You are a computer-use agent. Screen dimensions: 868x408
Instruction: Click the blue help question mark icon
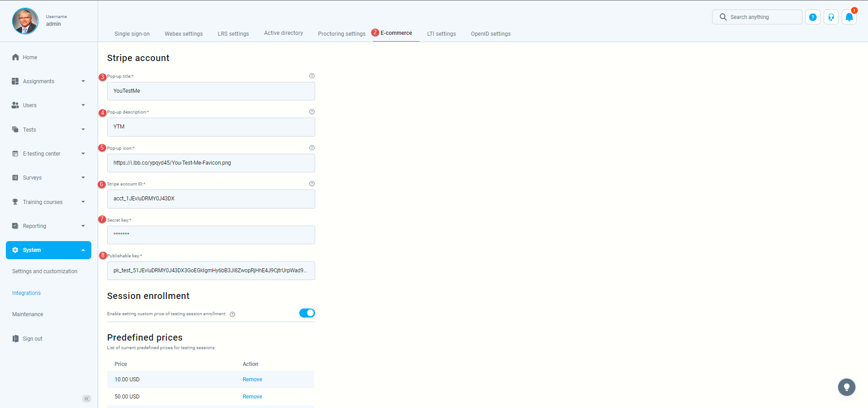(x=812, y=17)
